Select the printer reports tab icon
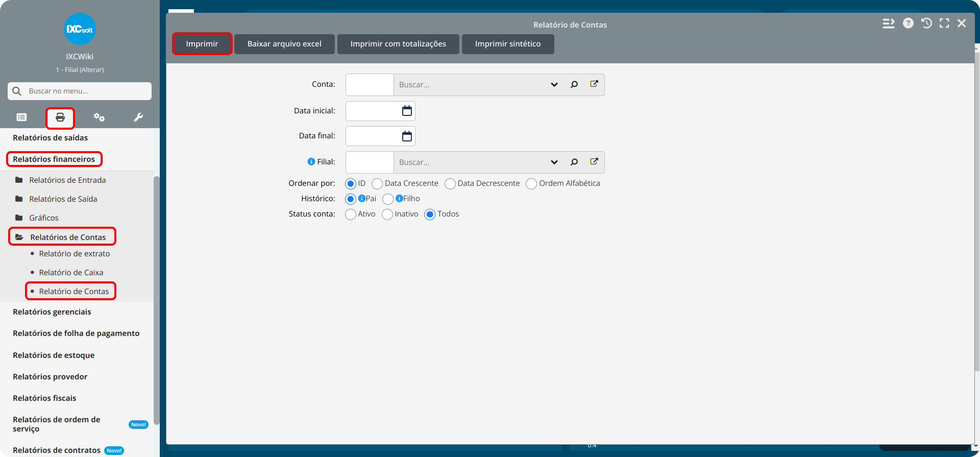This screenshot has height=457, width=980. coord(60,117)
